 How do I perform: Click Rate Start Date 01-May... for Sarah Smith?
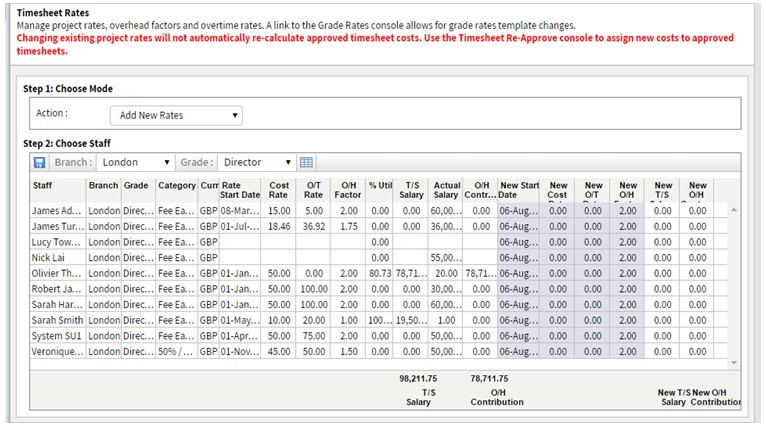(239, 320)
